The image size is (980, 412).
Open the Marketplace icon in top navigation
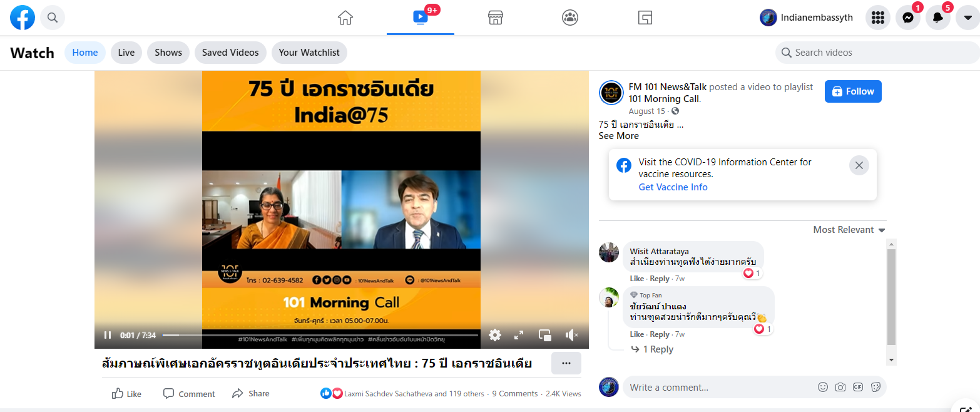(x=496, y=18)
